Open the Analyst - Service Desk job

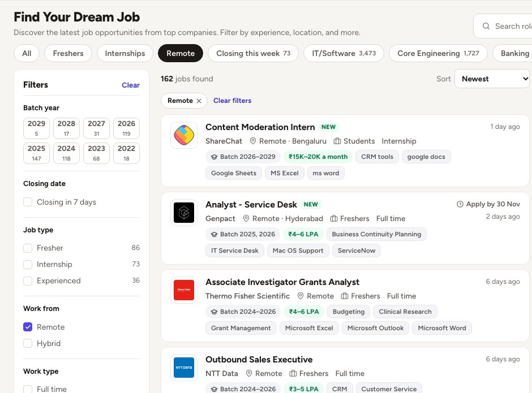point(251,205)
